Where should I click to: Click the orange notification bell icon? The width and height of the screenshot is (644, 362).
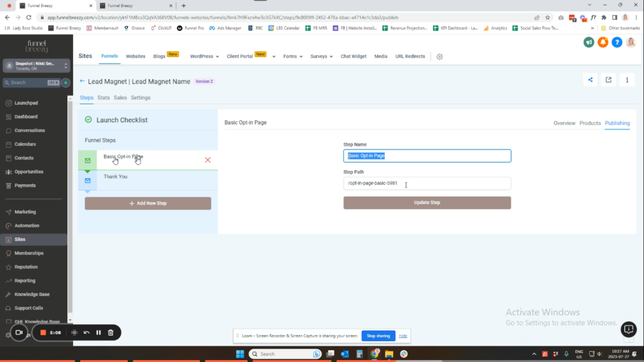pos(602,42)
